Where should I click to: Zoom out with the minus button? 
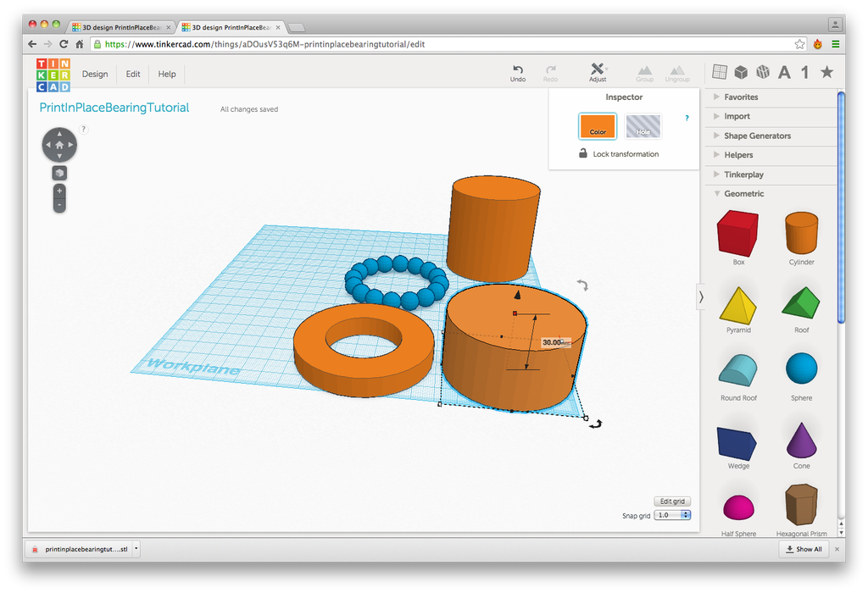coord(59,205)
